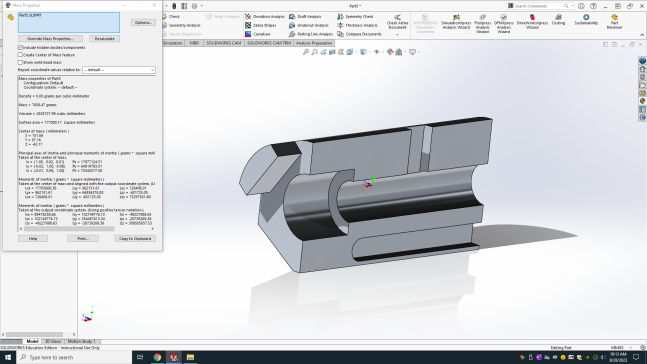Screen dimensions: 647x364
Task: Open File Explorer from the taskbar
Action: click(190, 357)
